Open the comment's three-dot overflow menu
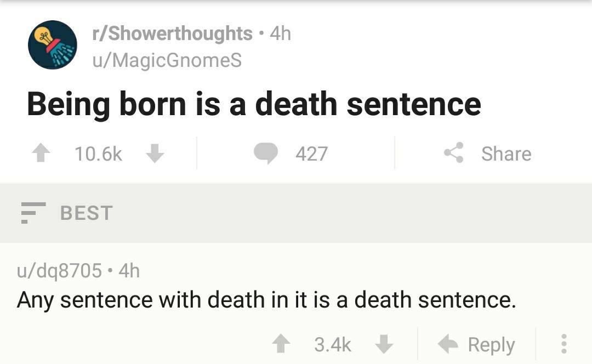The width and height of the screenshot is (592, 364). 563,344
